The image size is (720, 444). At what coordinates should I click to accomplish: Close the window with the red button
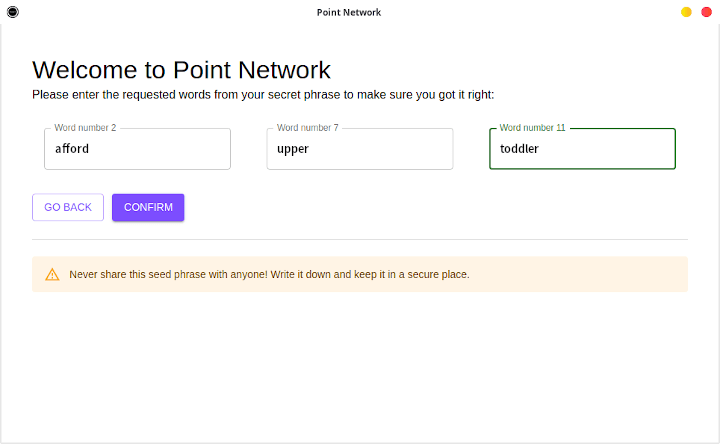pos(706,12)
